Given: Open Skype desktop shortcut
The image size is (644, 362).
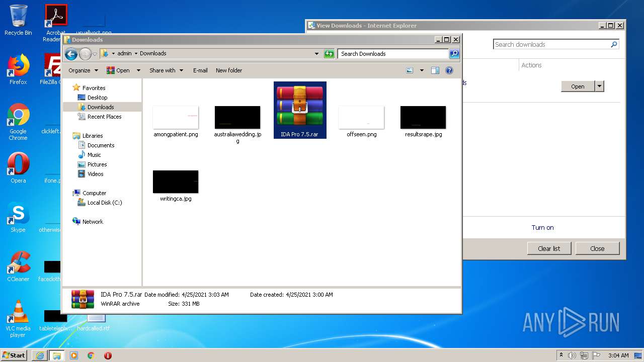Looking at the screenshot, I should 18,217.
